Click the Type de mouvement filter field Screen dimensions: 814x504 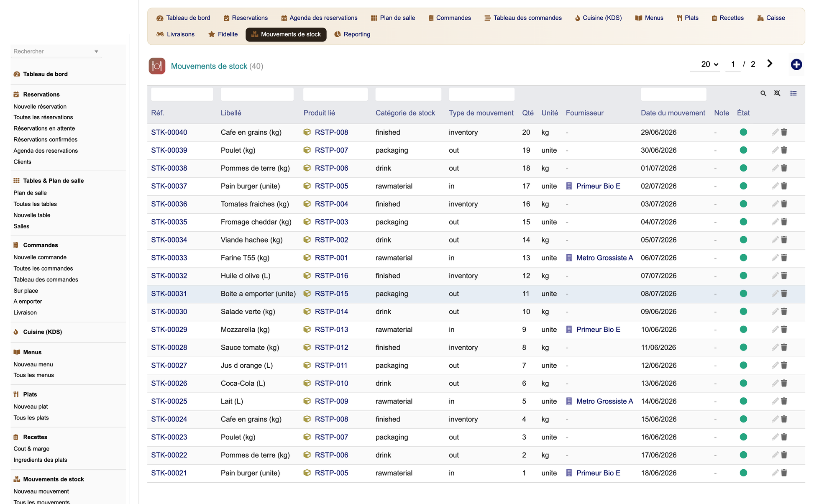481,94
